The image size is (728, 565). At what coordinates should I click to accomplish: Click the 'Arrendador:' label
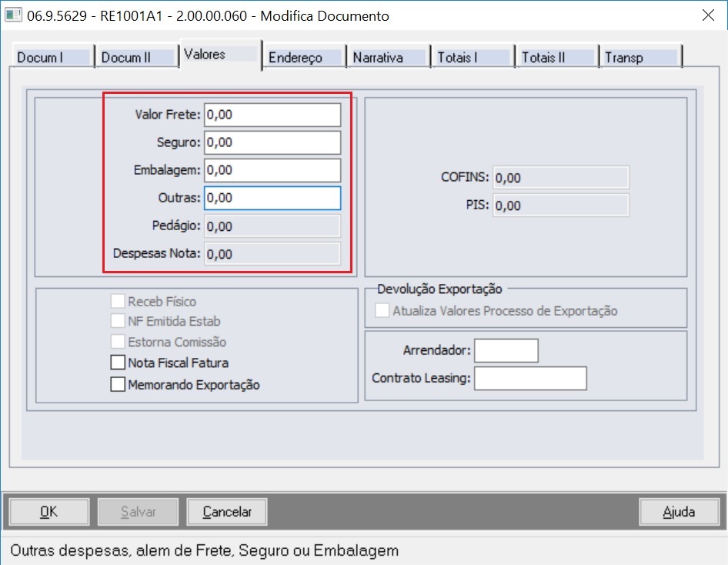(436, 350)
